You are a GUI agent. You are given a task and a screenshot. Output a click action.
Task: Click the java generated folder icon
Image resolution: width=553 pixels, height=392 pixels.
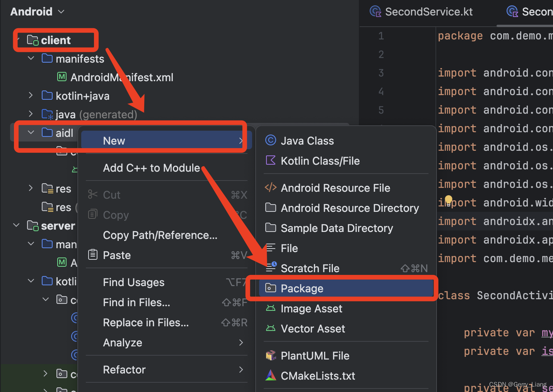(47, 114)
